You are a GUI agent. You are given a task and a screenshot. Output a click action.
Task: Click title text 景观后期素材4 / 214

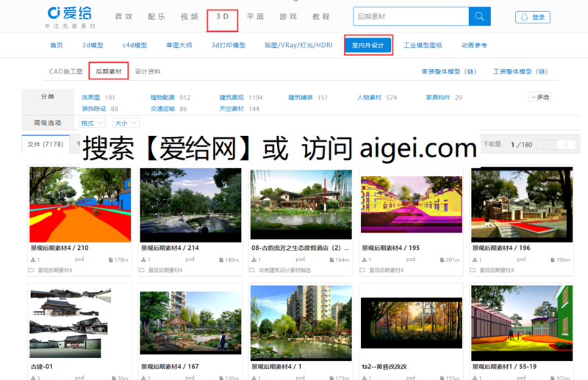pyautogui.click(x=170, y=248)
